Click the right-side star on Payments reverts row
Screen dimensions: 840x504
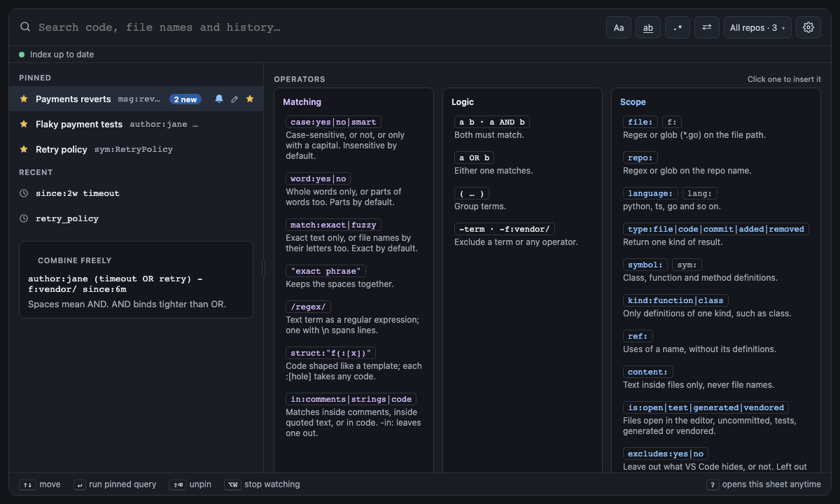point(250,99)
